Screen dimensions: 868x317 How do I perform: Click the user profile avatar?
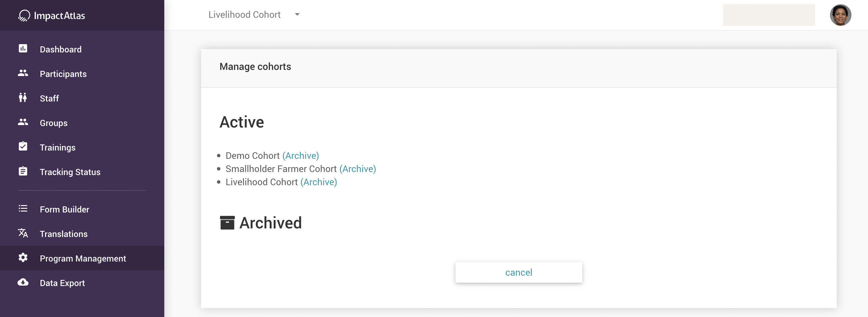(x=840, y=15)
